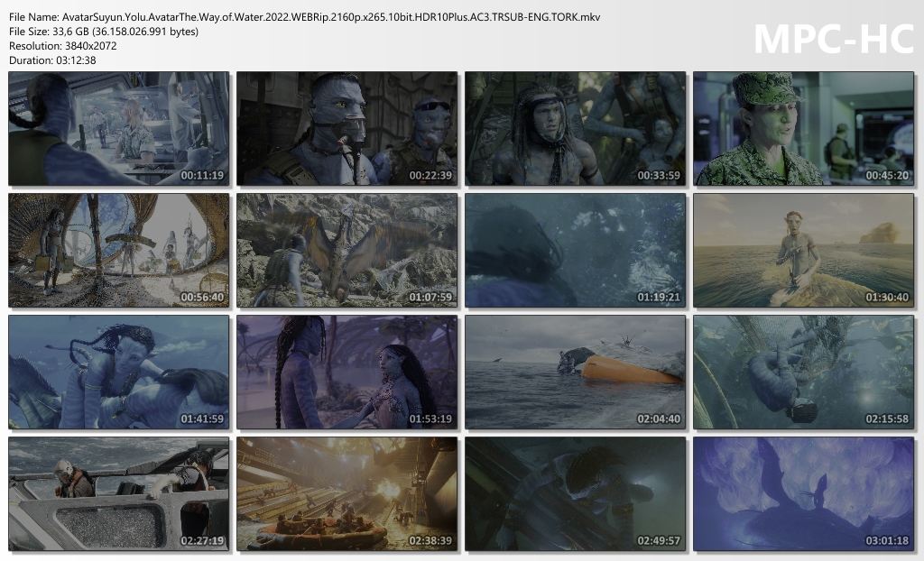Viewport: 924px width, 561px height.
Task: Click the 00:56:40 timestamp label
Action: pyautogui.click(x=202, y=297)
